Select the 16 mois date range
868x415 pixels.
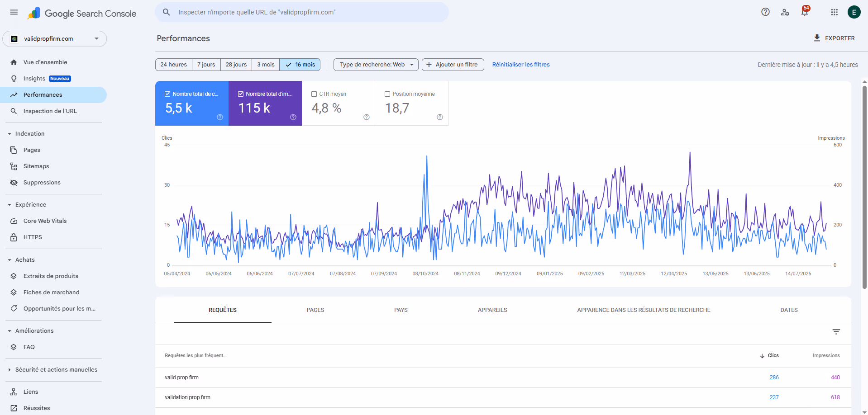(300, 65)
